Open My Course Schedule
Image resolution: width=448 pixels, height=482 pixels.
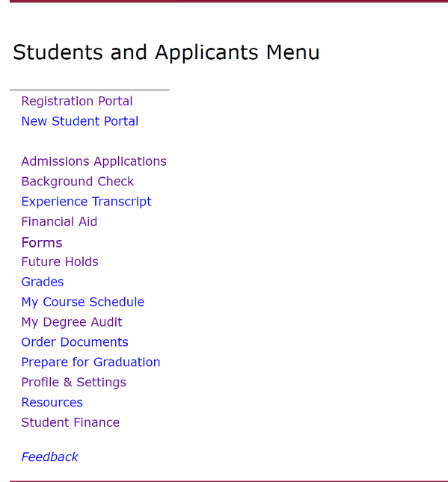[x=83, y=303]
